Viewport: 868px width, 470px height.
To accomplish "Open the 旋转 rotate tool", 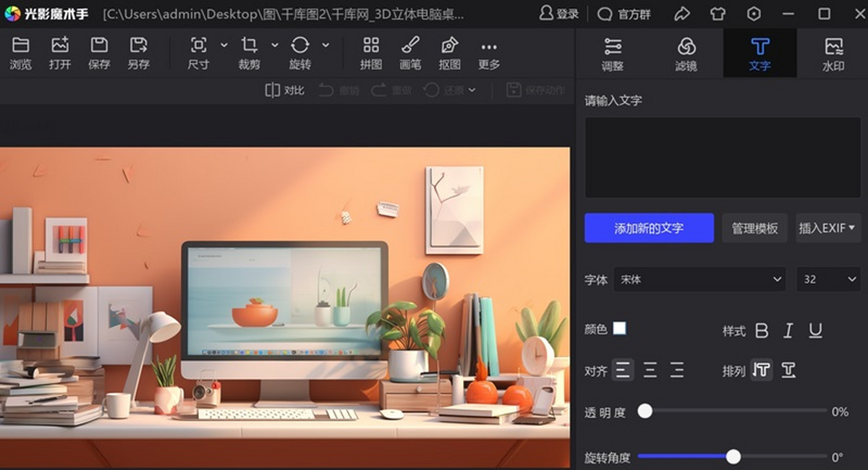I will tap(300, 53).
